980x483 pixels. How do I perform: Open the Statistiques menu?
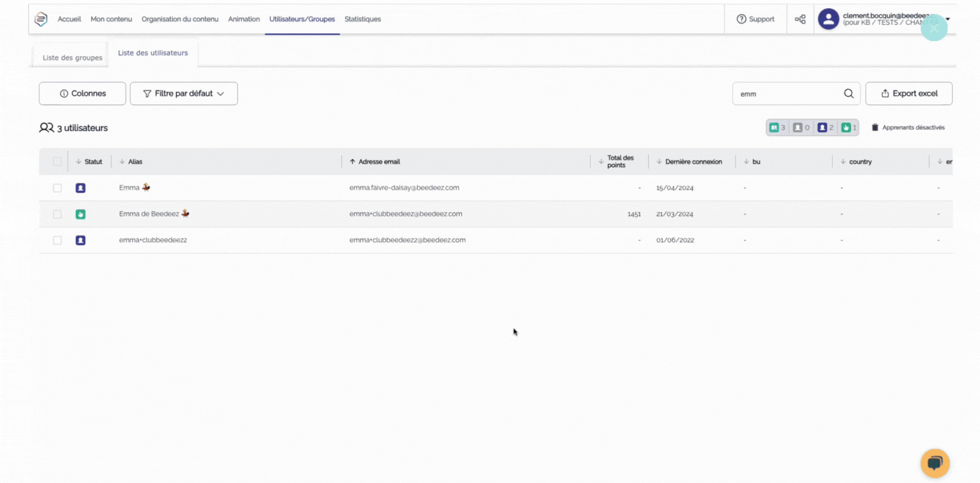(x=363, y=19)
